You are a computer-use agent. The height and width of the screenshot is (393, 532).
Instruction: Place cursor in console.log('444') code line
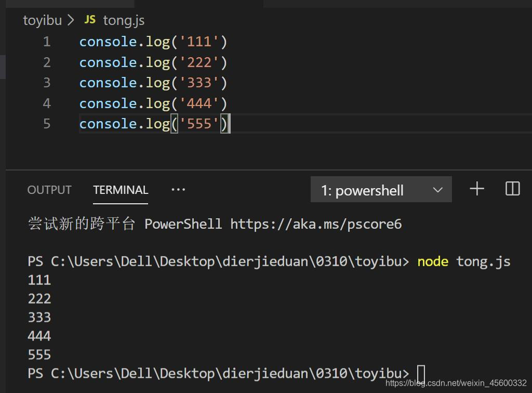point(153,104)
